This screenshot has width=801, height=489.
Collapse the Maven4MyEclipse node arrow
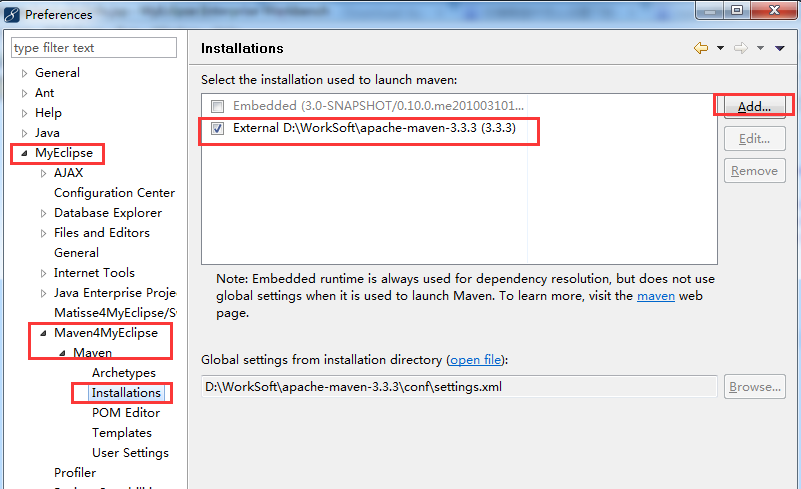(x=43, y=333)
